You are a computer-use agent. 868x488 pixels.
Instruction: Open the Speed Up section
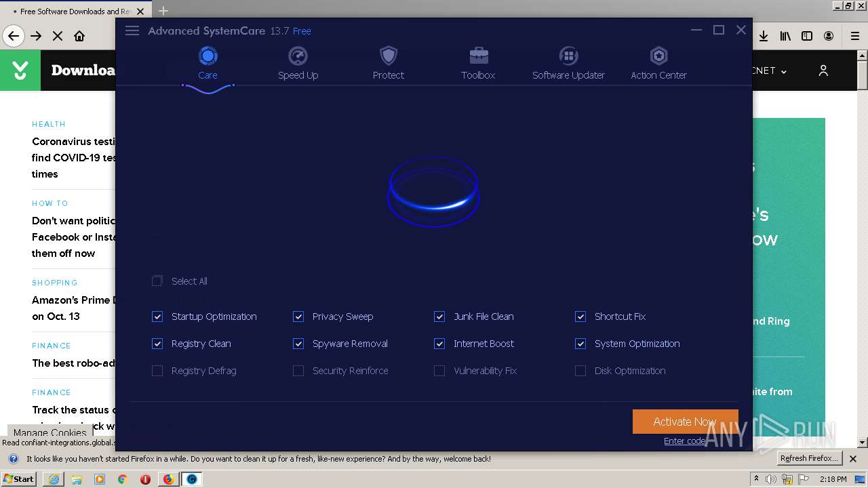pyautogui.click(x=298, y=64)
